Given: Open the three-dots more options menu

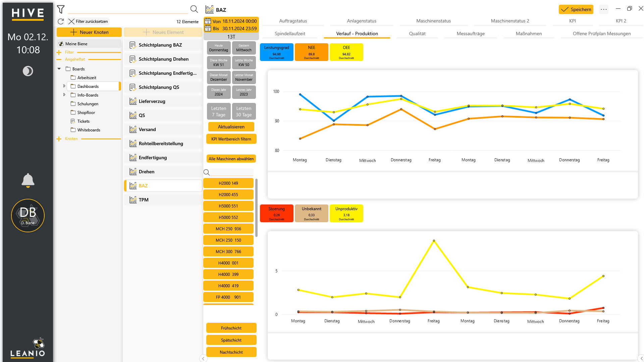Looking at the screenshot, I should tap(604, 9).
